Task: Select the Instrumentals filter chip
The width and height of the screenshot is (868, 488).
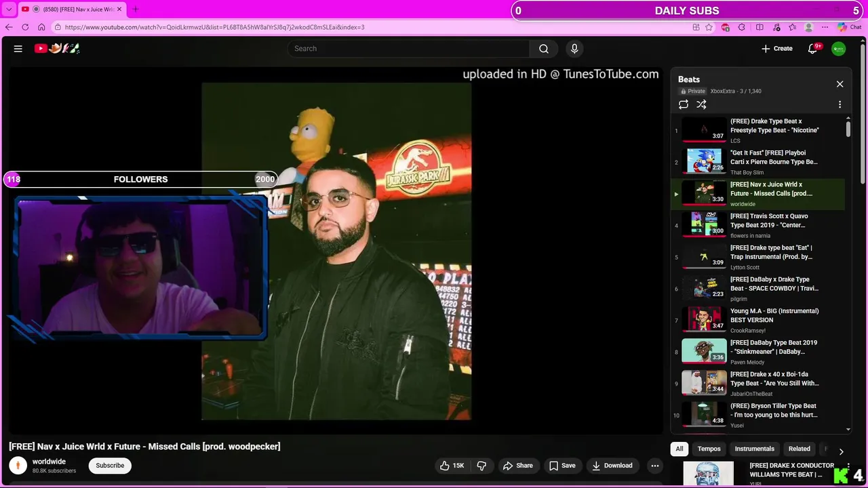Action: (754, 449)
